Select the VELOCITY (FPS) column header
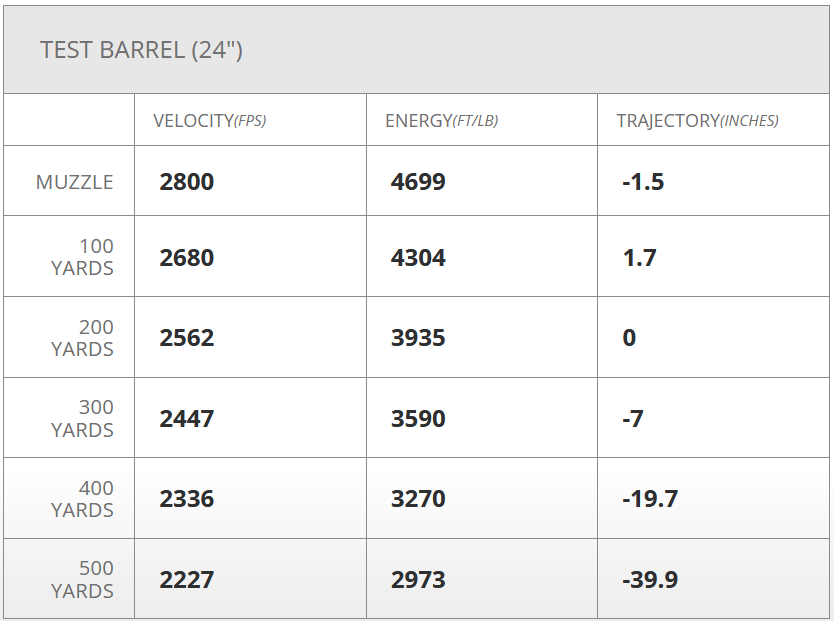834x621 pixels. pyautogui.click(x=209, y=121)
